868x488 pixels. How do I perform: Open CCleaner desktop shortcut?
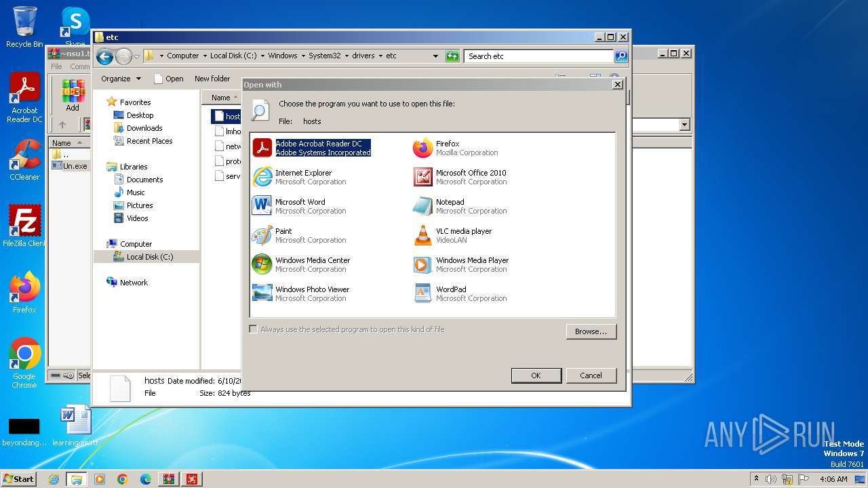tap(24, 160)
